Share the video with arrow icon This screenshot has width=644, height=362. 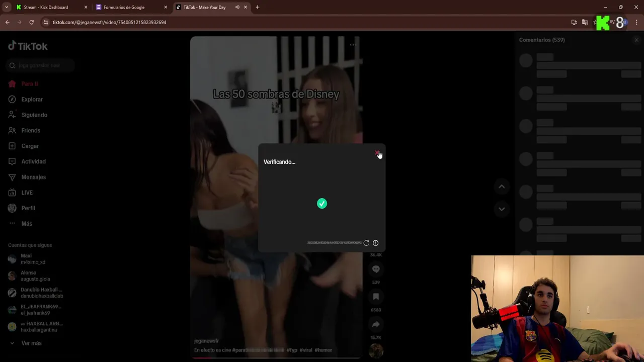click(x=376, y=324)
